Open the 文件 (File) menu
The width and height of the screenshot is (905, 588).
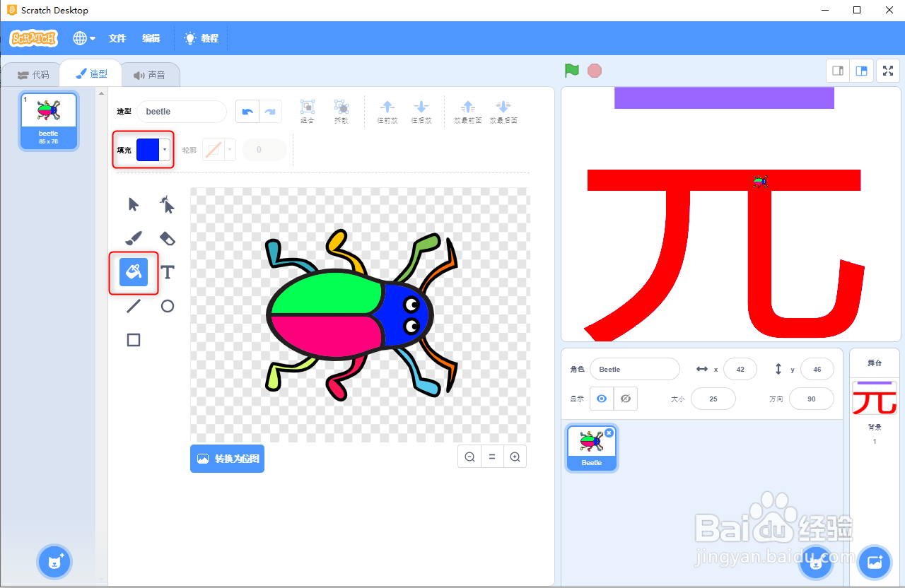117,38
